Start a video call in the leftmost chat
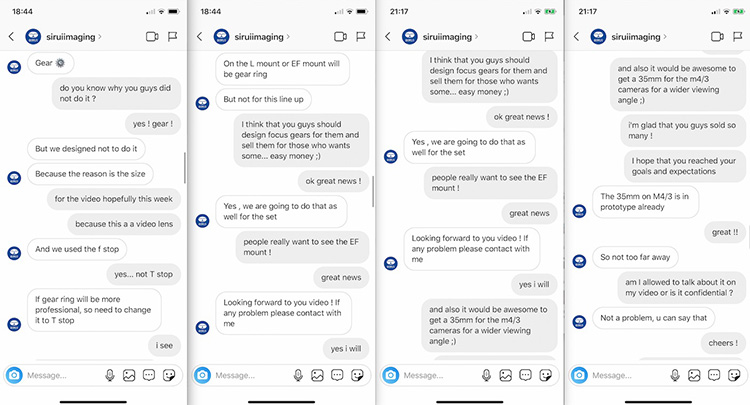This screenshot has width=750, height=405. pyautogui.click(x=152, y=36)
